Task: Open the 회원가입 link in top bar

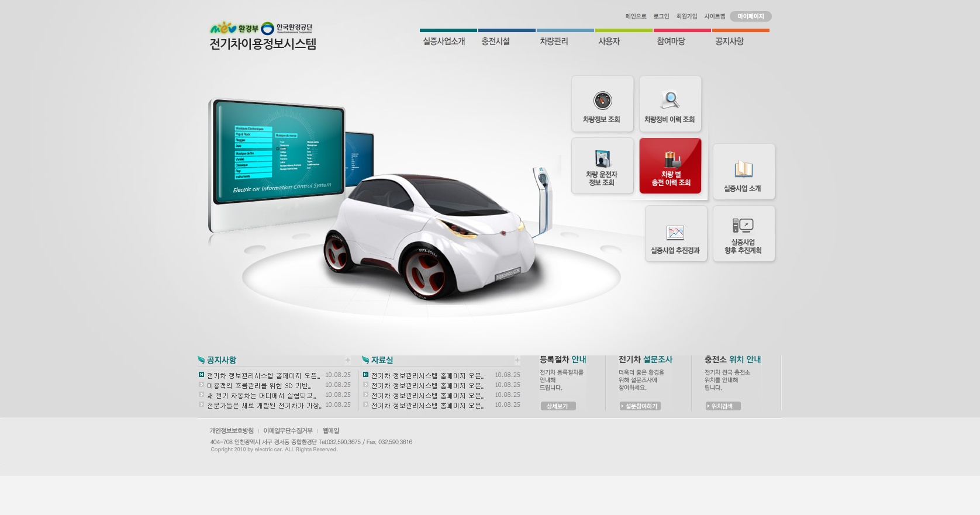Action: pos(686,16)
